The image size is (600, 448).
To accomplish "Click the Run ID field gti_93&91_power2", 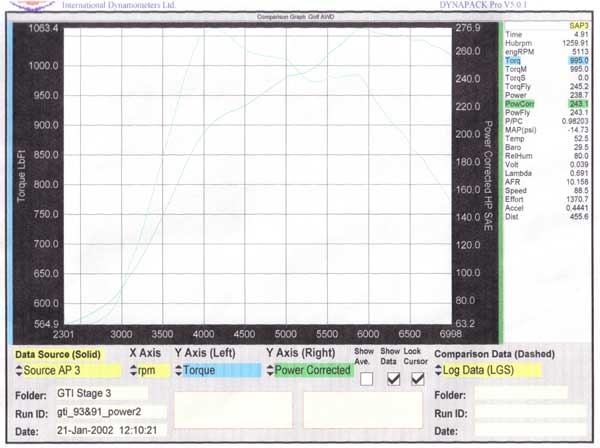I will pyautogui.click(x=111, y=412).
